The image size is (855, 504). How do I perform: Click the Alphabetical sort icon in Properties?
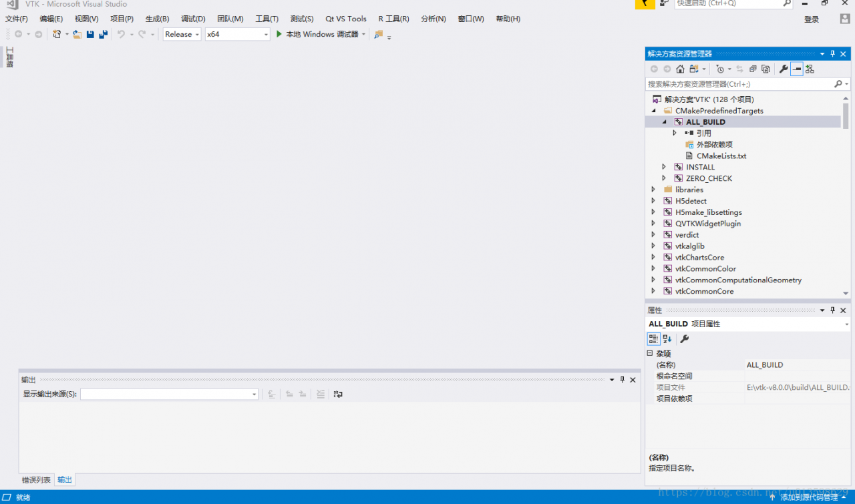tap(667, 339)
